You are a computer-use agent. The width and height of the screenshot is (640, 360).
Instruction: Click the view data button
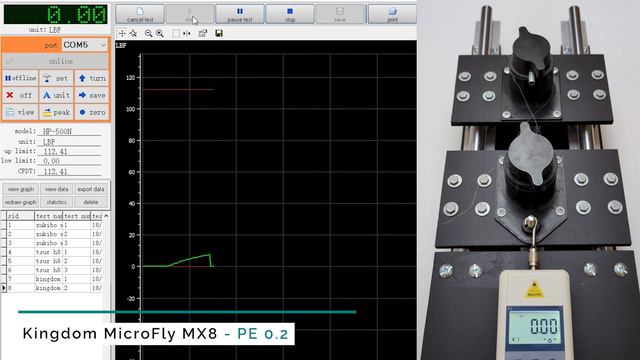[56, 189]
